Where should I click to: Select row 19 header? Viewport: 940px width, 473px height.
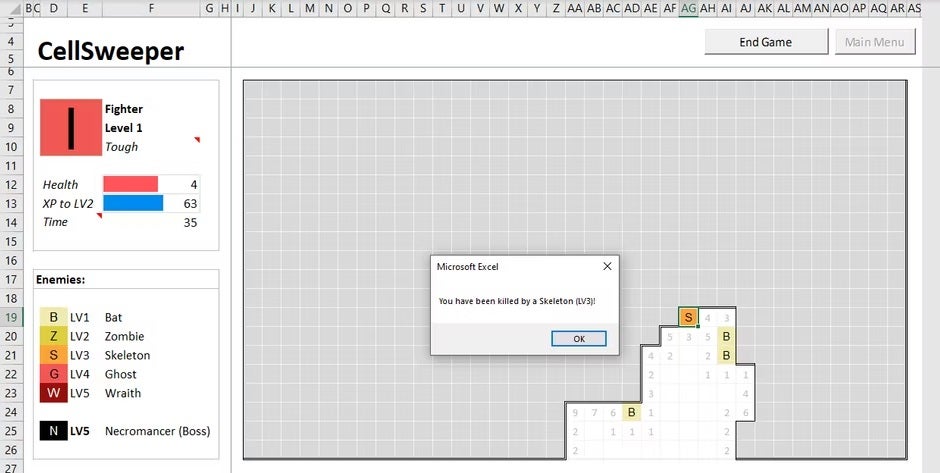[x=12, y=318]
